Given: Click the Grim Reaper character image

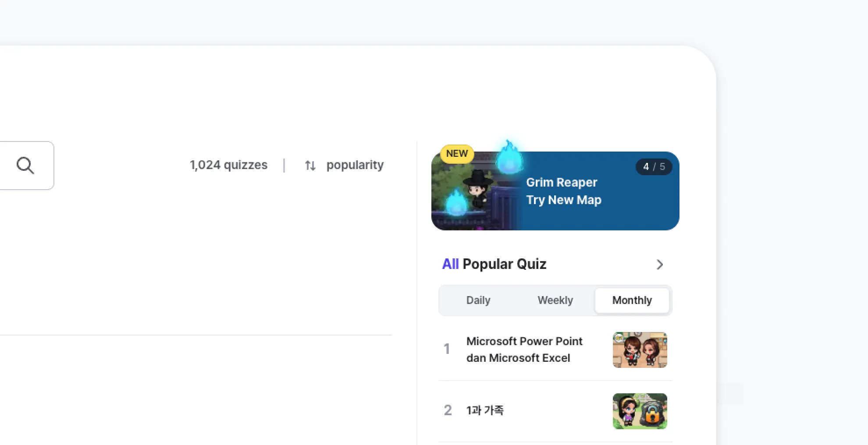Looking at the screenshot, I should (477, 189).
